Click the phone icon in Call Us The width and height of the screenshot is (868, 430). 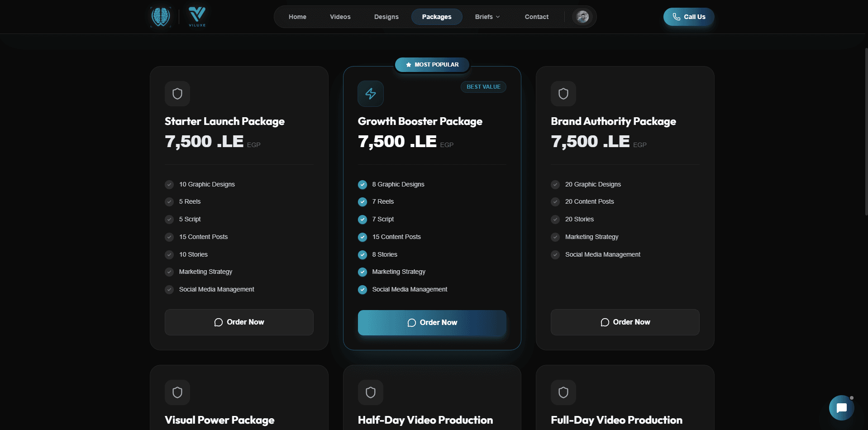(677, 17)
